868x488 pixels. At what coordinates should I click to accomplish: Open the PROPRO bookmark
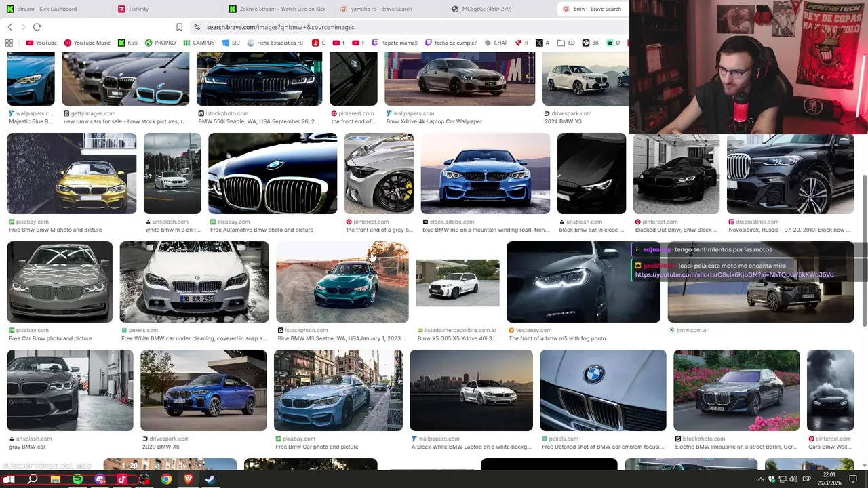(160, 43)
